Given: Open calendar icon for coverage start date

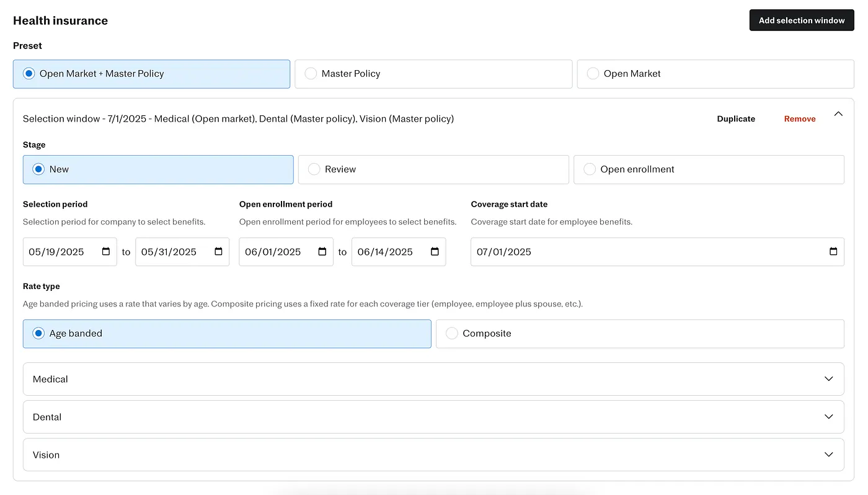Looking at the screenshot, I should click(833, 252).
